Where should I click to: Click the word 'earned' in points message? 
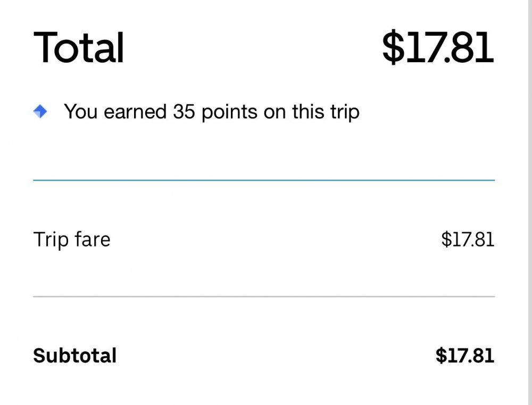pyautogui.click(x=135, y=112)
